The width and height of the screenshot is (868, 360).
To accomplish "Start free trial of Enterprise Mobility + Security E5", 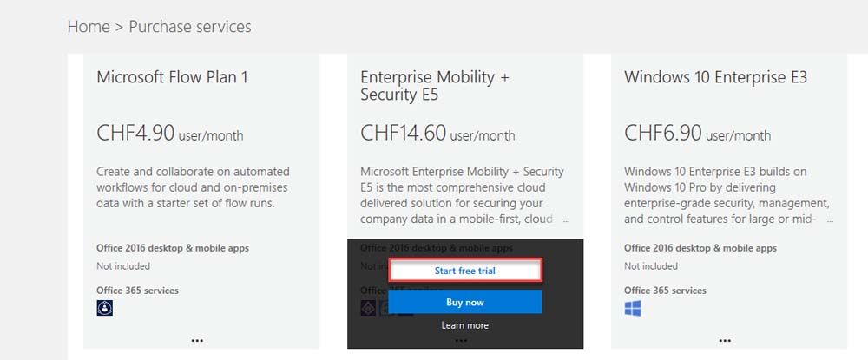I will [465, 271].
